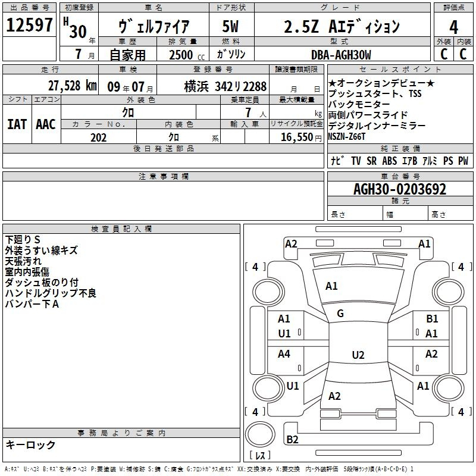
Task: Click the AAC air conditioner cell
Action: (46, 124)
